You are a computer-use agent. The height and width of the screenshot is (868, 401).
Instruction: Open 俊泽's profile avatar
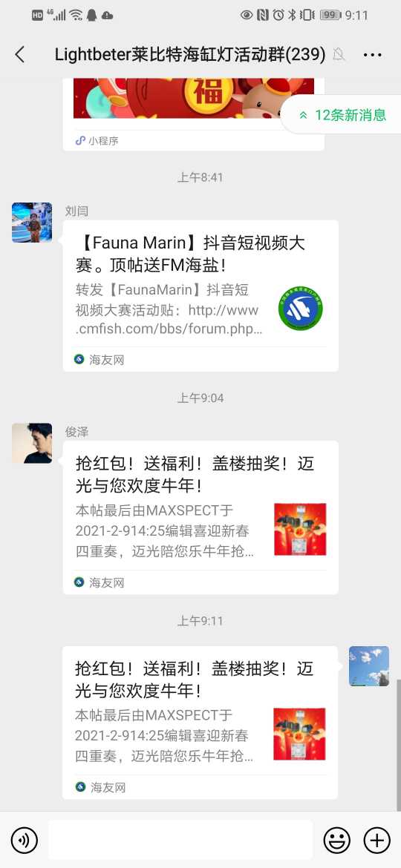point(32,444)
